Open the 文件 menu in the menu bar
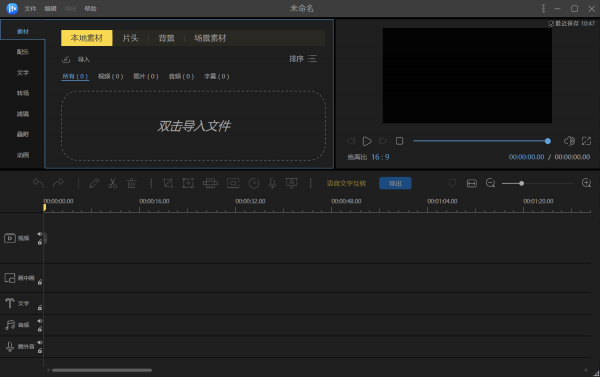Screen dimensions: 600x377 30,8
